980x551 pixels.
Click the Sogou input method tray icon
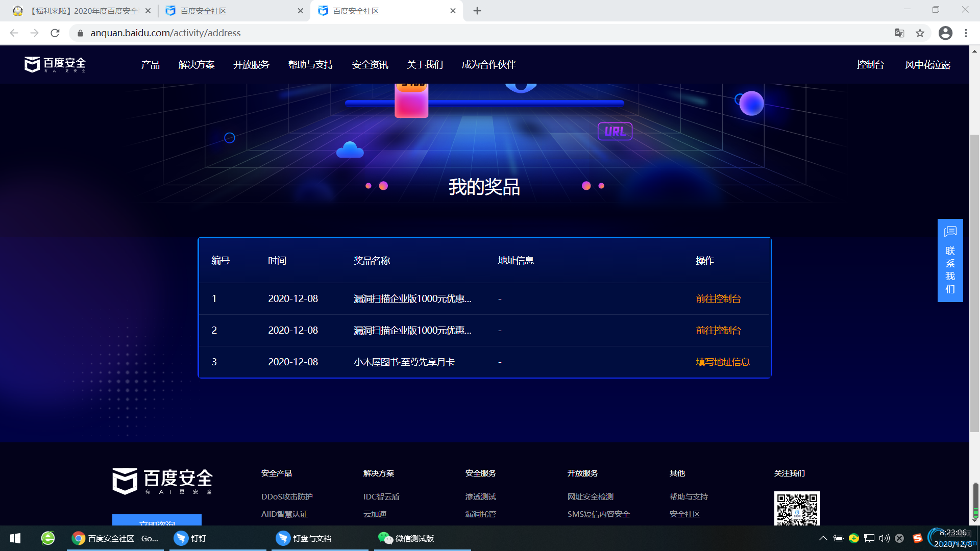[917, 538]
